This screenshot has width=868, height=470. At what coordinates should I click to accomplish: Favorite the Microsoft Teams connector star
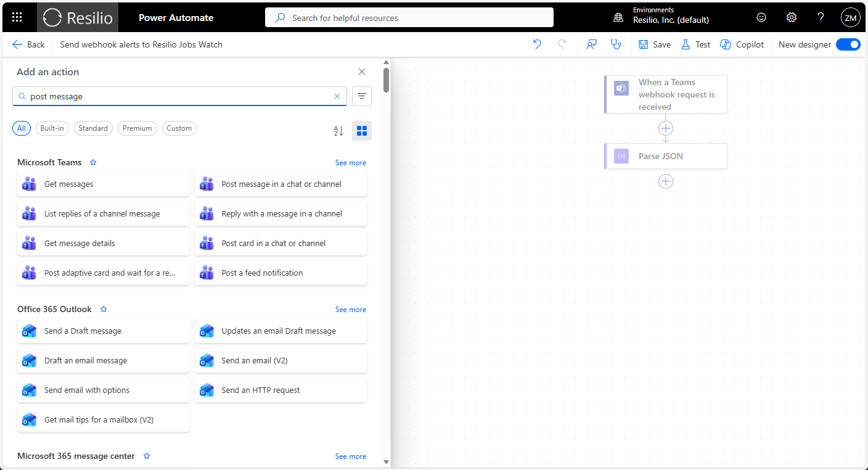93,163
